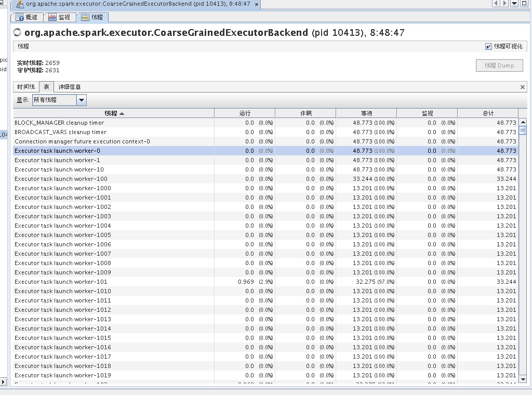Click the 概述 tab info icon

pos(19,17)
